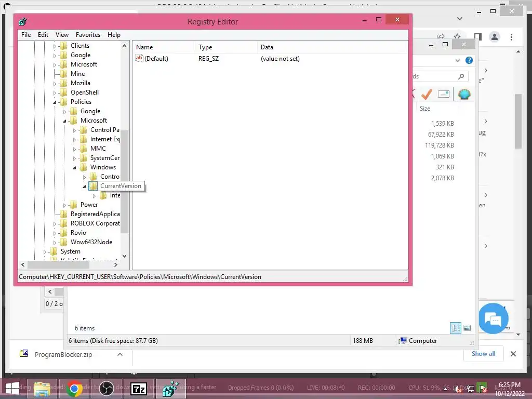
Task: Close the Chrome downloads bar
Action: pyautogui.click(x=513, y=354)
